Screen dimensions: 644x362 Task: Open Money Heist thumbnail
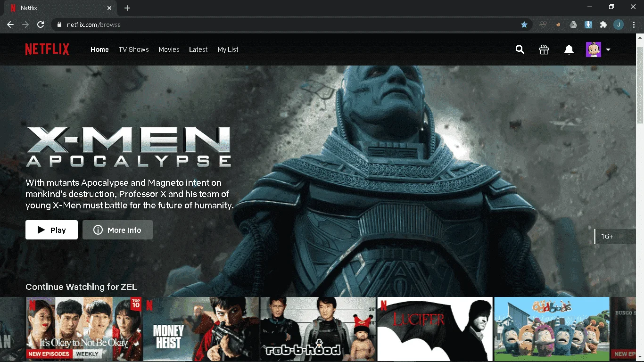point(201,329)
